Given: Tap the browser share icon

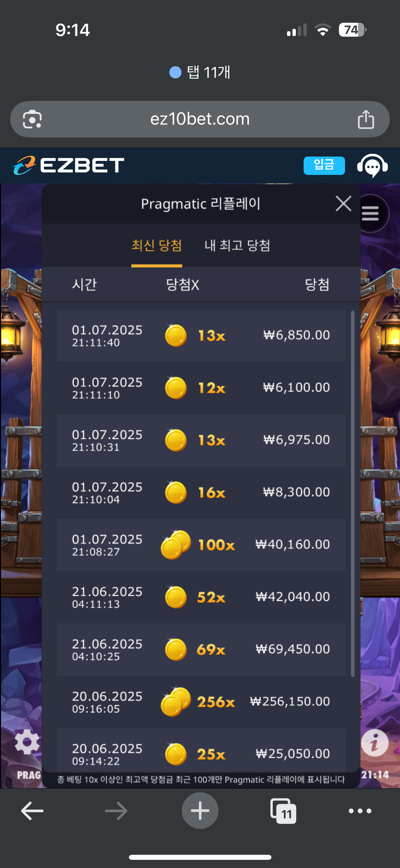Looking at the screenshot, I should tap(366, 119).
